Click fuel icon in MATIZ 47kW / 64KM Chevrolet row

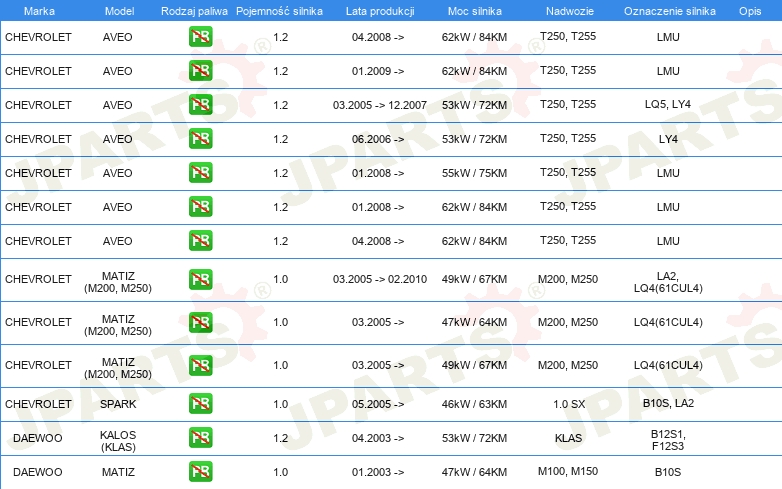coord(200,322)
